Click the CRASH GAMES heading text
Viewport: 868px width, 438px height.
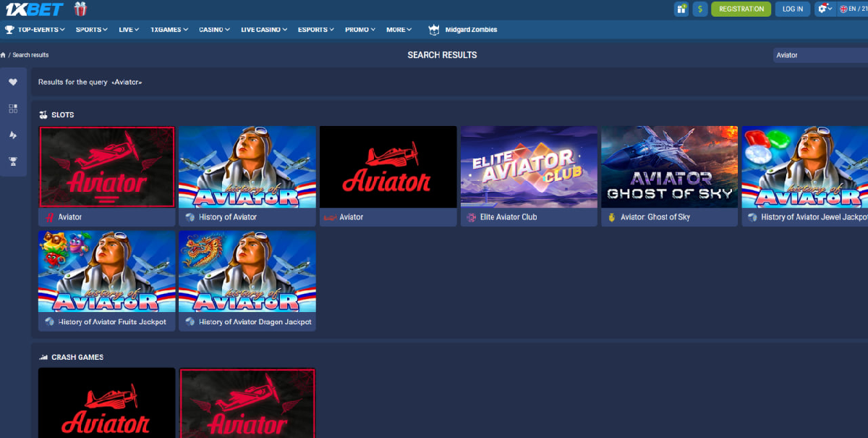(x=77, y=358)
